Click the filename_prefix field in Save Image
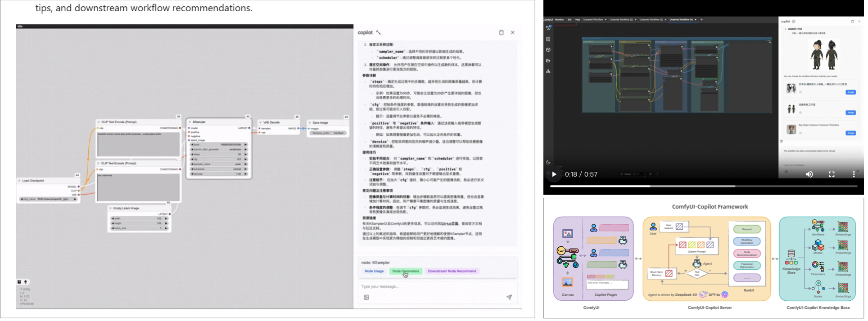This screenshot has width=868, height=321. tap(328, 133)
